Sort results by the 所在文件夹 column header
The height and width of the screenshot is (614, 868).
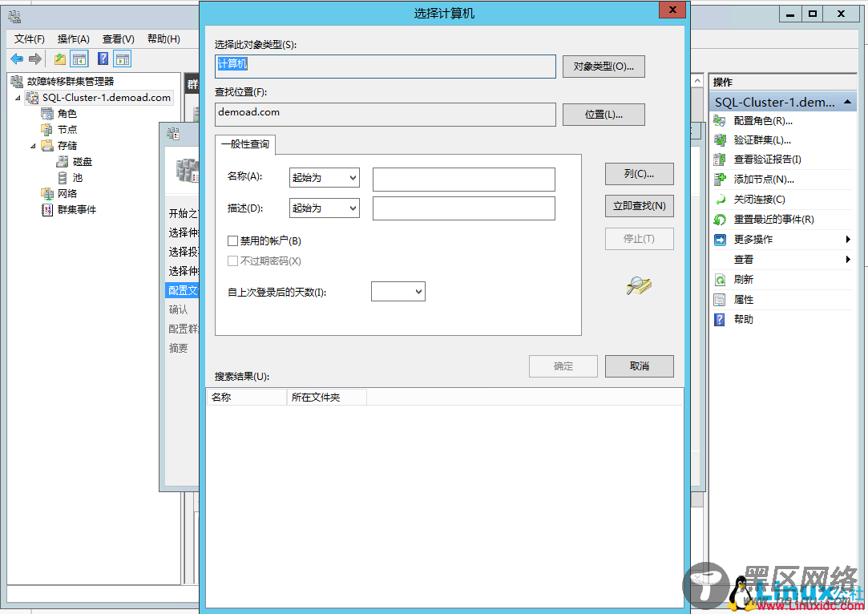tap(327, 397)
